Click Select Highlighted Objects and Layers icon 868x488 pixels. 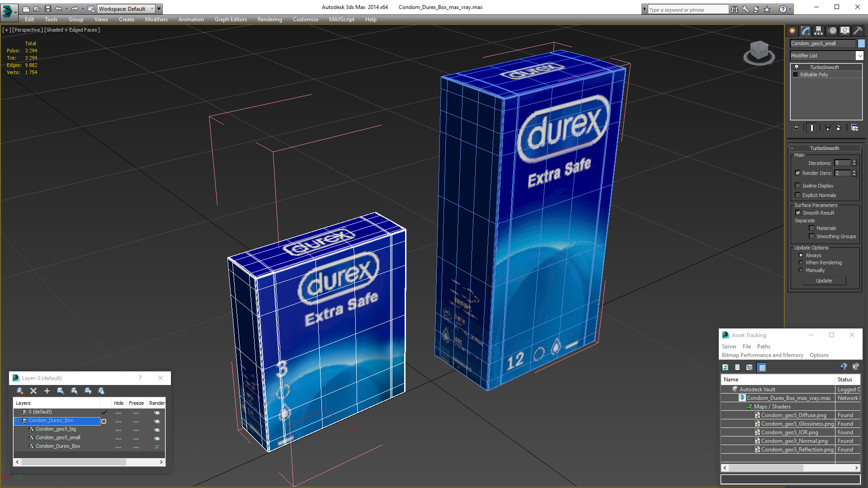(61, 391)
